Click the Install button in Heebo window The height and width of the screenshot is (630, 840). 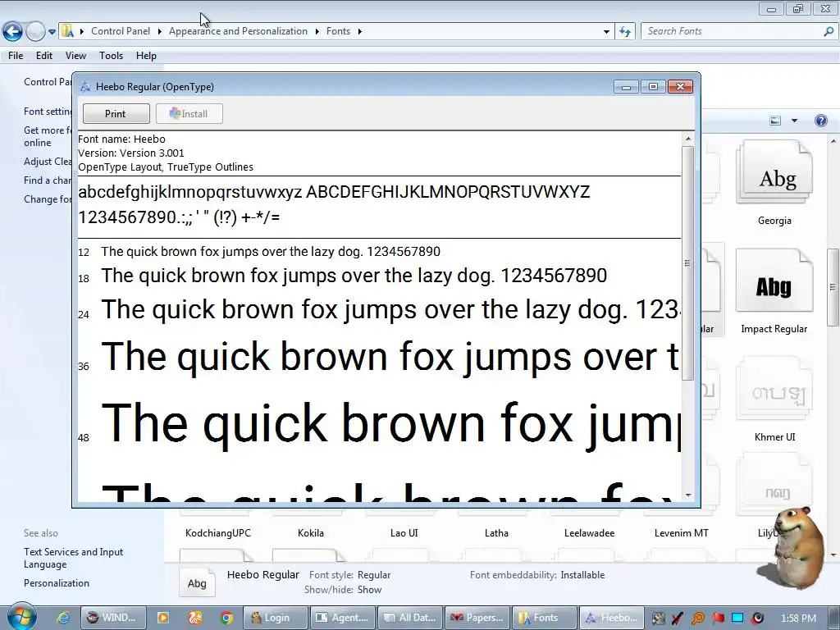(x=189, y=113)
